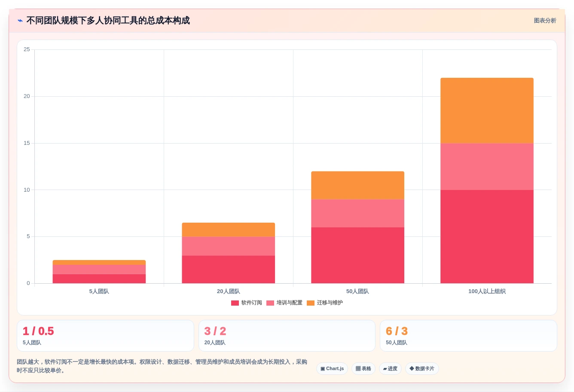Click the 培训与配置 legend label
The height and width of the screenshot is (392, 574).
[x=290, y=303]
